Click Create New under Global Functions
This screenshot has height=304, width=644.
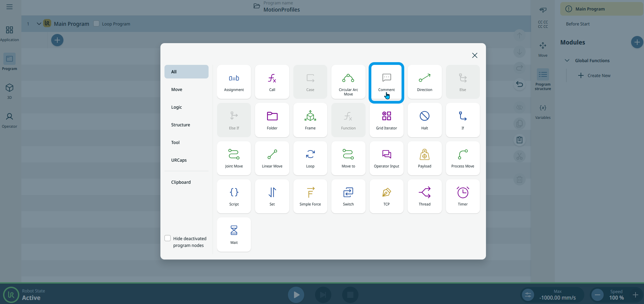594,75
